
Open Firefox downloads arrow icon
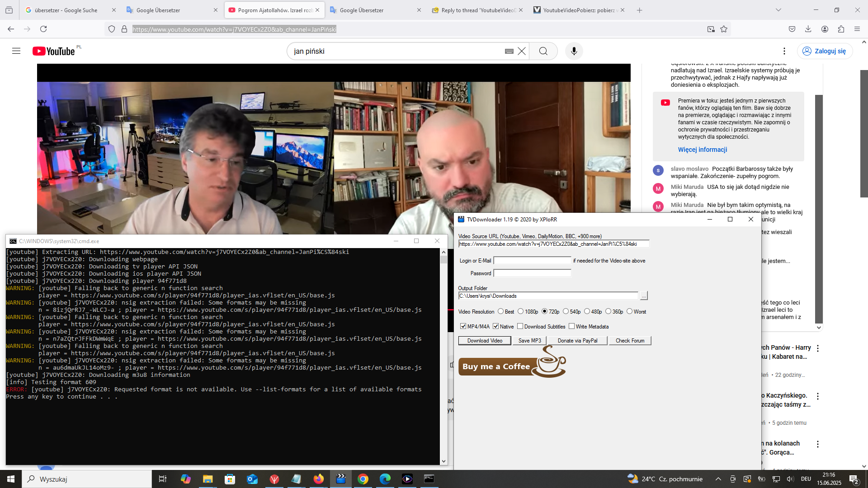(x=808, y=29)
